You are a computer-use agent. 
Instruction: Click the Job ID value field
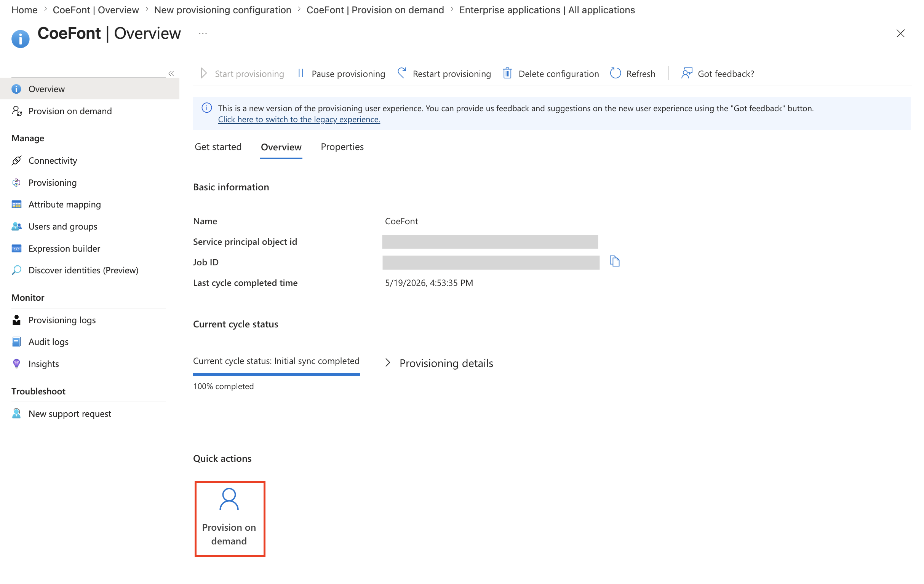pos(491,262)
